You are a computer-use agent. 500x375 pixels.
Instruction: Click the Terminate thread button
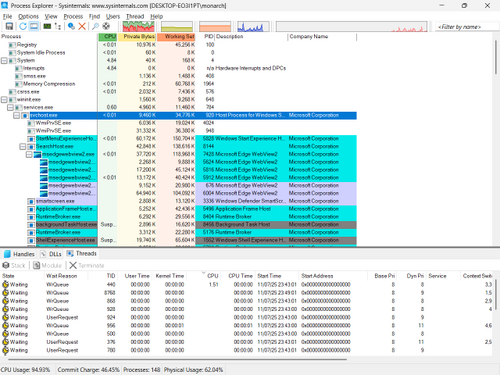tap(87, 266)
